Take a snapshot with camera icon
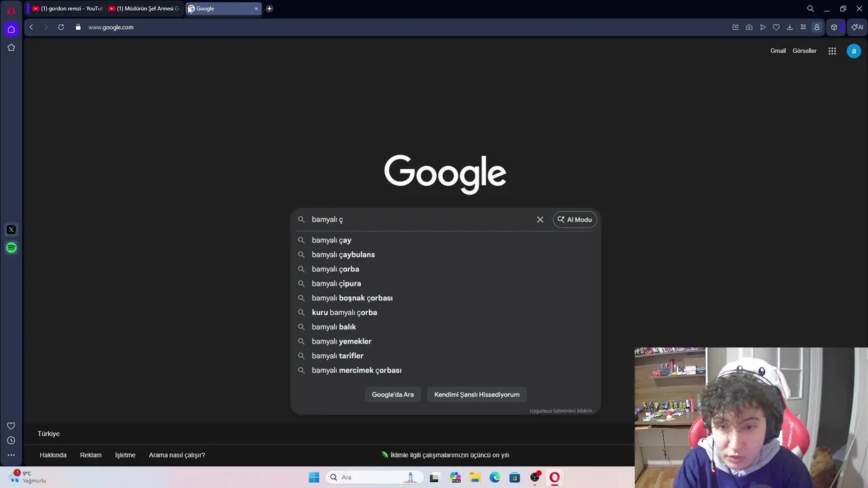The image size is (868, 488). pos(749,27)
